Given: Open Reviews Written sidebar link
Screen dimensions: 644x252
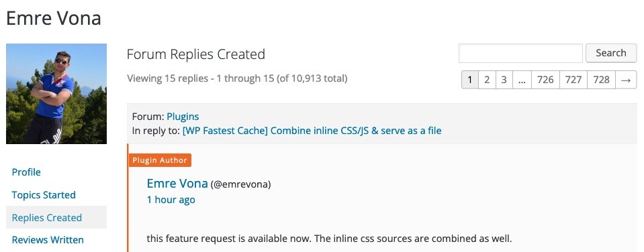Looking at the screenshot, I should tap(48, 240).
